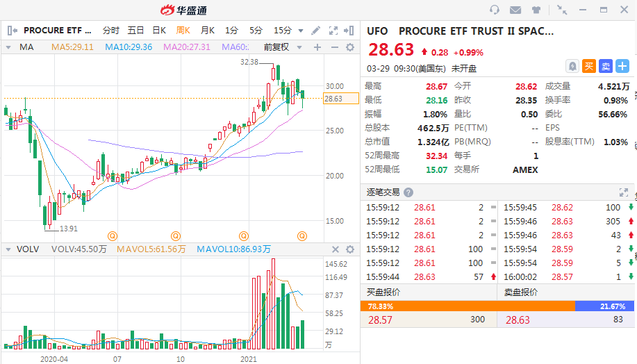The image size is (637, 364).
Task: Set price alert bell icon
Action: [x=572, y=66]
